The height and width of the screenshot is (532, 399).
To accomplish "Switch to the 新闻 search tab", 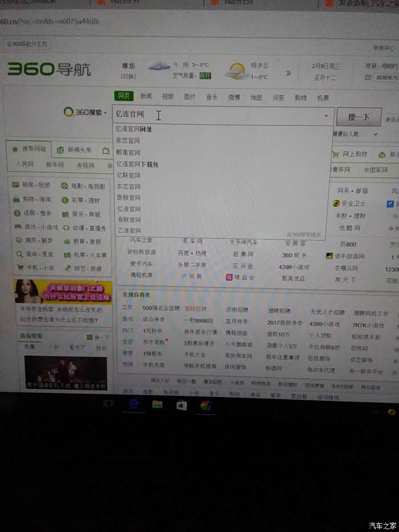I will pyautogui.click(x=146, y=96).
